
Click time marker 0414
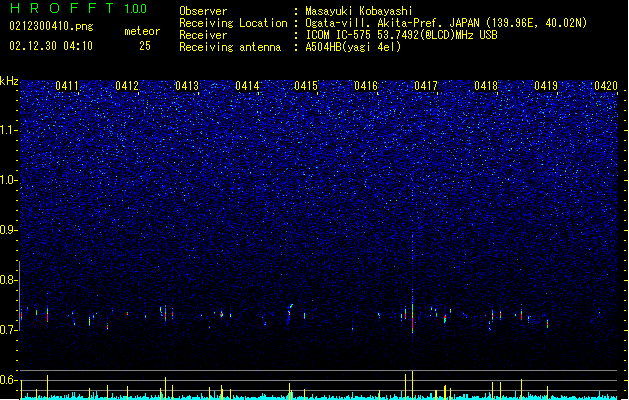[247, 86]
